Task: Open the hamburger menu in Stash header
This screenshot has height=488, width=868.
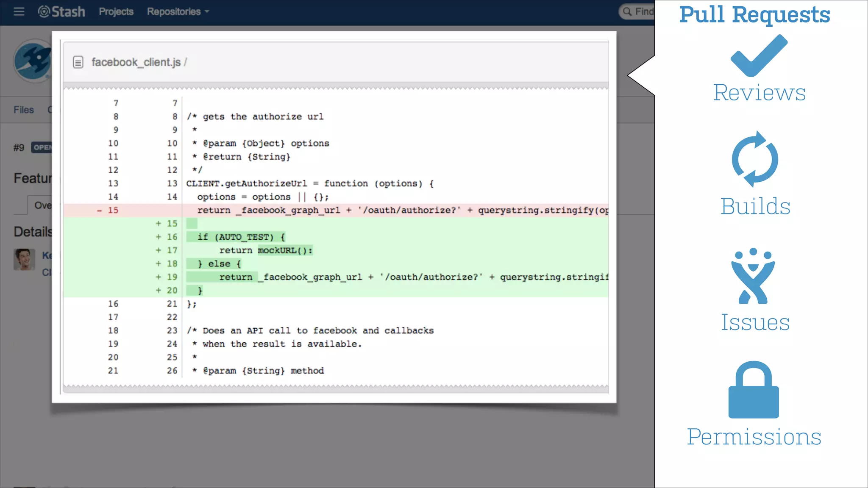Action: coord(19,12)
